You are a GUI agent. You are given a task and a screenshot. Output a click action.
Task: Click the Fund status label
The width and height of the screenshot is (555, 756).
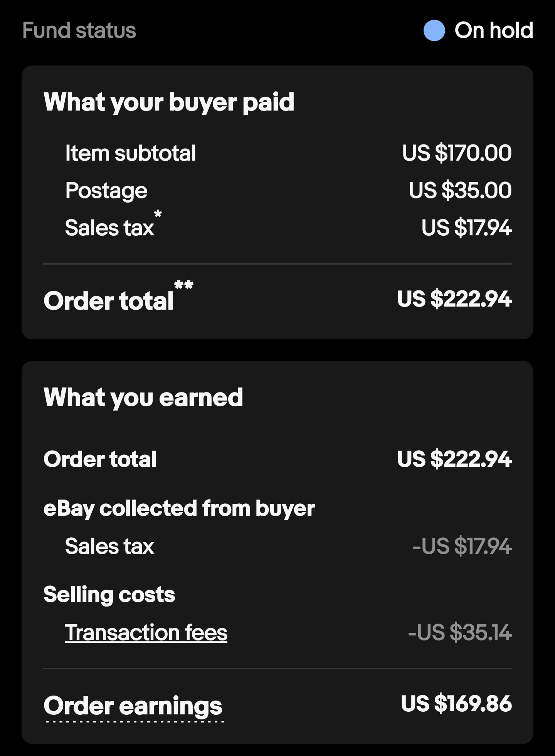(79, 30)
